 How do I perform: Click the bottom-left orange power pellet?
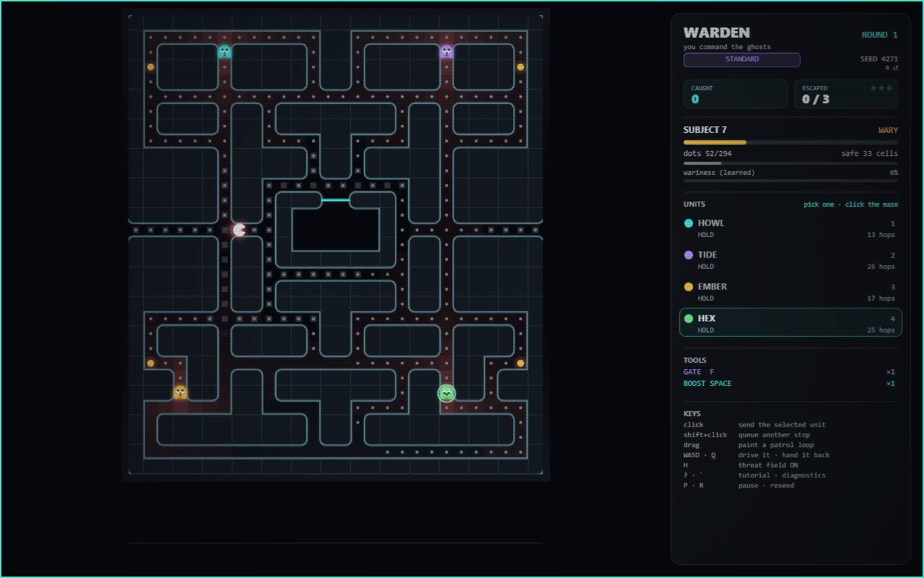(x=150, y=363)
